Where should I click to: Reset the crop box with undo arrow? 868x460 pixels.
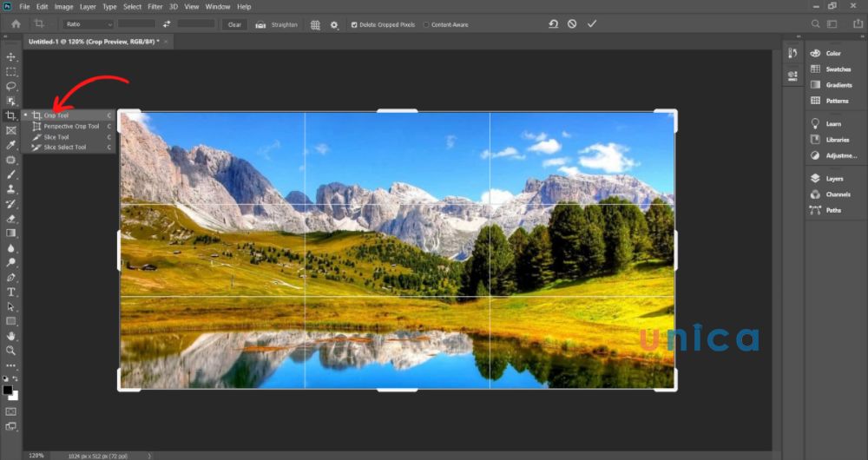coord(553,23)
